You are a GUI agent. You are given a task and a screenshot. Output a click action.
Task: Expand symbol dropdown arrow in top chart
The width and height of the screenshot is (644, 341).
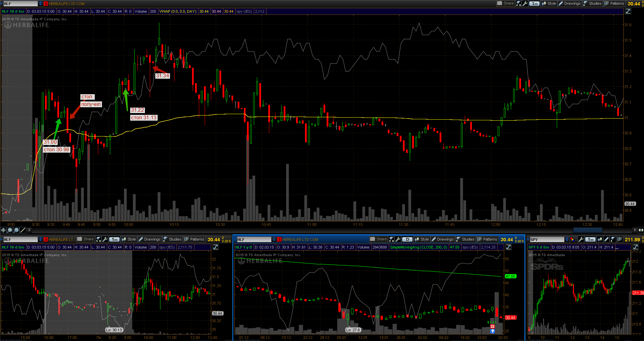pyautogui.click(x=41, y=4)
